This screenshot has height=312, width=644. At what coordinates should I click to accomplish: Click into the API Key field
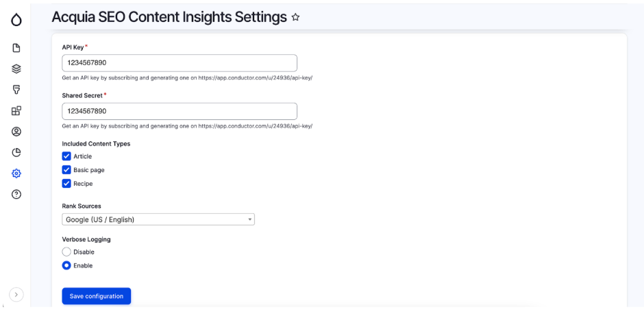tap(179, 63)
